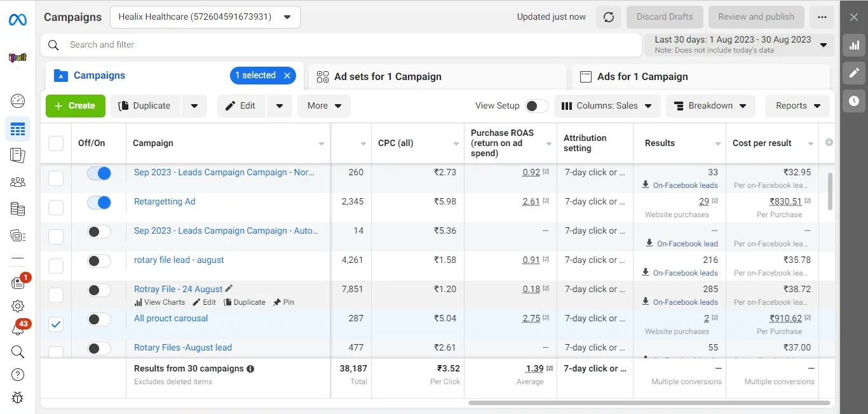Click the pencil icon next to Rotray File - 24 August
Image resolution: width=868 pixels, height=414 pixels.
229,288
